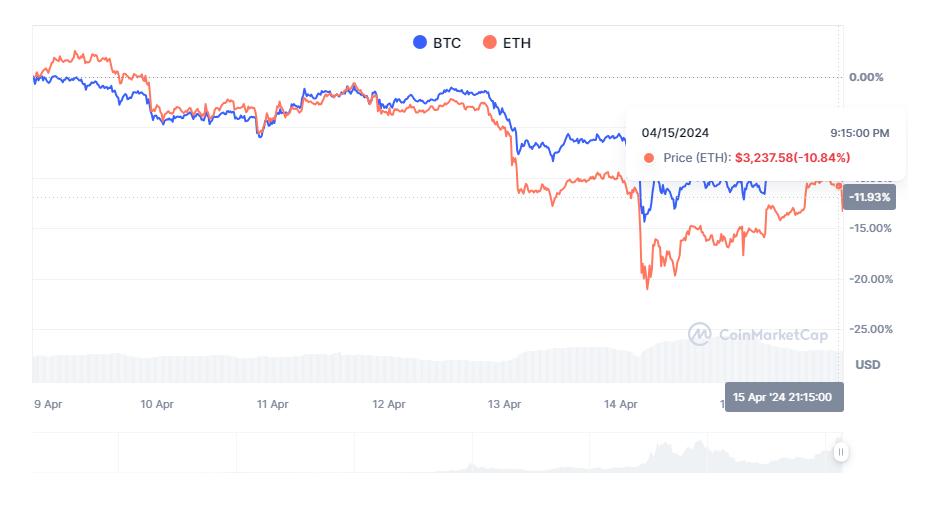
Task: Click the CoinMarketCap watermark text
Action: click(x=773, y=335)
